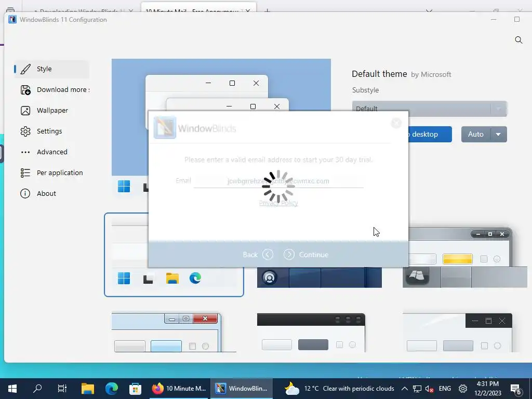Open Download more styles section
Screen dimensions: 532x399
[51, 90]
